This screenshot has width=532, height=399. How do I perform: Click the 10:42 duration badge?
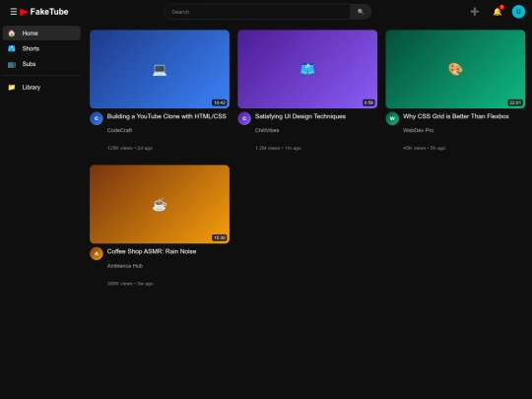tap(220, 102)
